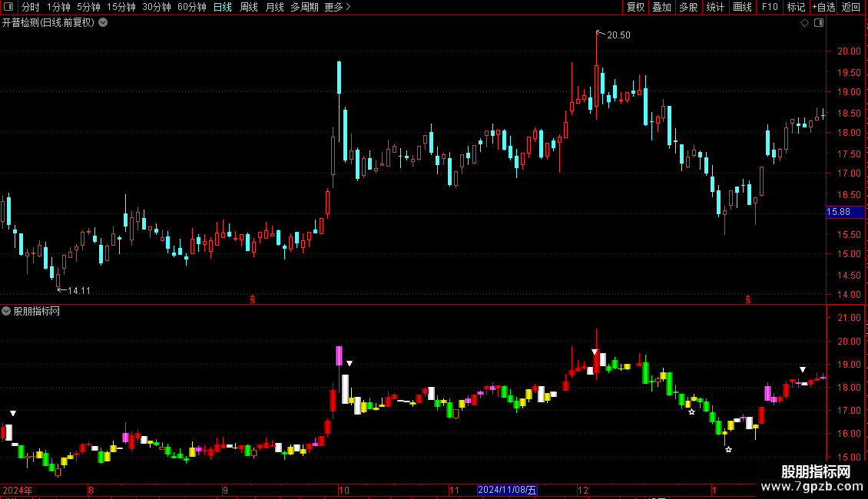Screen dimensions: 868x499
Task: Click the star marker near 15.00 level
Action: pyautogui.click(x=728, y=449)
